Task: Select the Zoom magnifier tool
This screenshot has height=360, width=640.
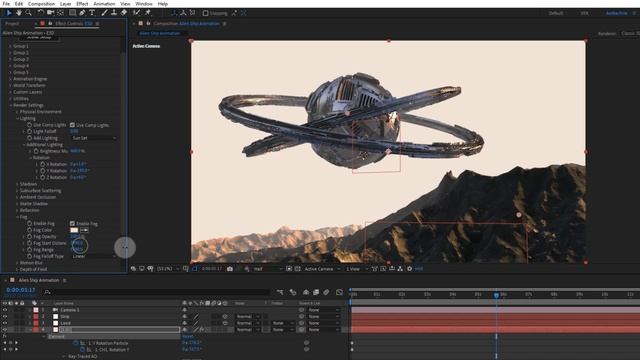Action: point(29,13)
